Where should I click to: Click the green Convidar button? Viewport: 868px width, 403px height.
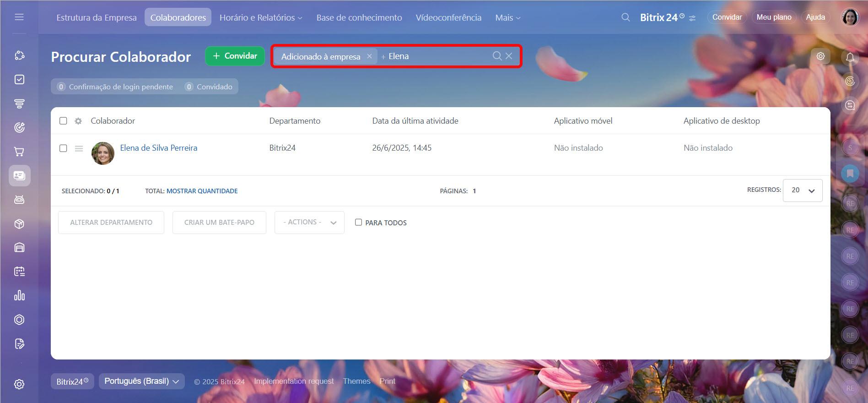(235, 56)
